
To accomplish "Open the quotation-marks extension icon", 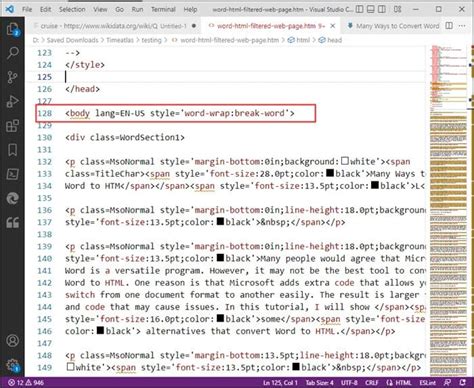I will [x=13, y=223].
